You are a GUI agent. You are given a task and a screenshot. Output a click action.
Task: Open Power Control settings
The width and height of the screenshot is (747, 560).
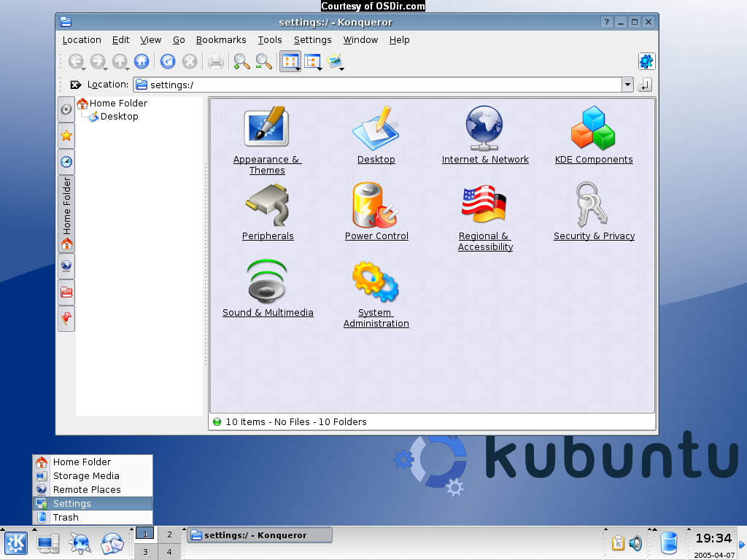(376, 212)
